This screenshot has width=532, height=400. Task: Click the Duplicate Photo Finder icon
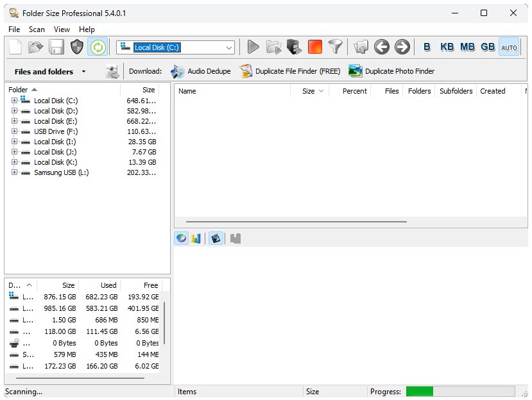click(356, 71)
